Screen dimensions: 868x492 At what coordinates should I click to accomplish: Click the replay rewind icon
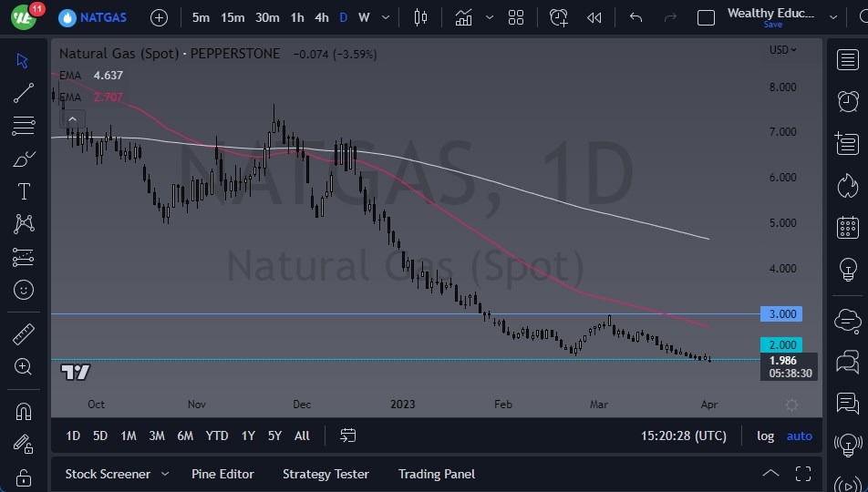[594, 17]
